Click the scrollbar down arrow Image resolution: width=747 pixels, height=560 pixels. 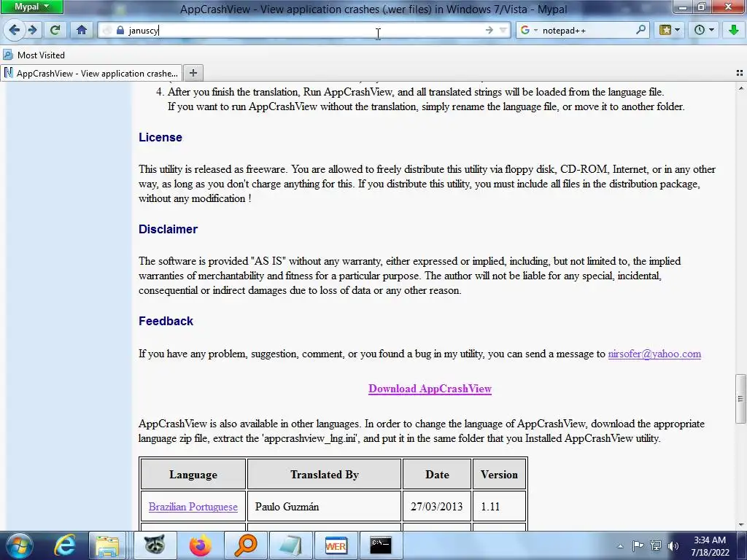(x=740, y=525)
